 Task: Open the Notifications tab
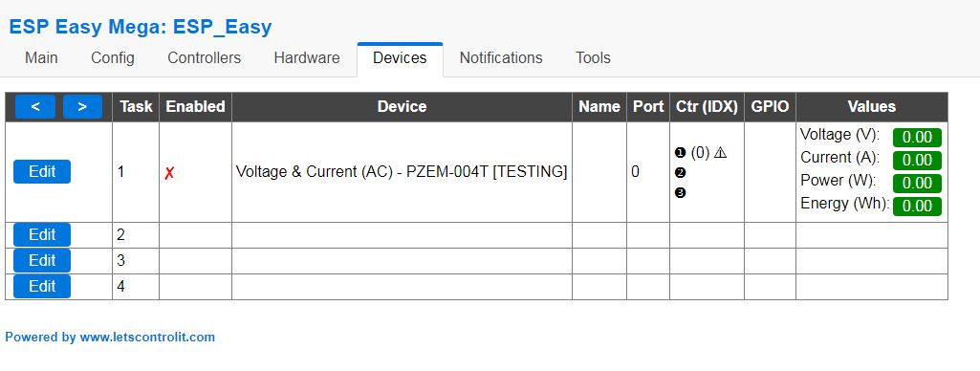point(501,58)
